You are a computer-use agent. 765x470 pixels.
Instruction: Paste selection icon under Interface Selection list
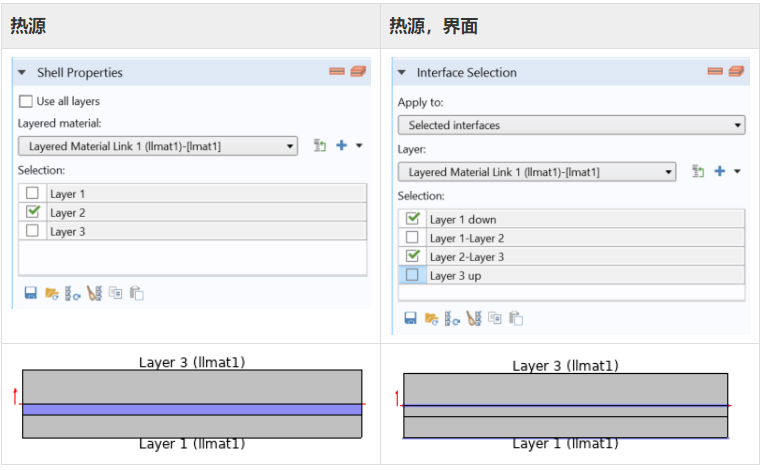pos(516,319)
